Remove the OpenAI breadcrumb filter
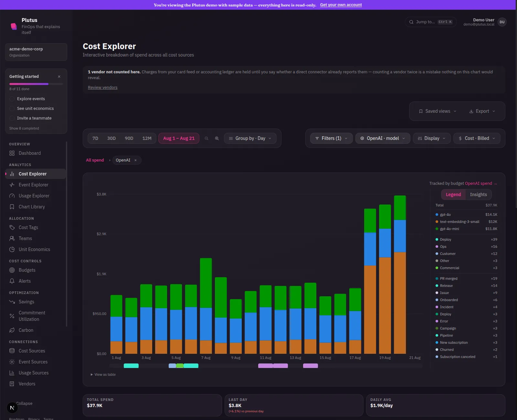The image size is (517, 420). (x=135, y=160)
